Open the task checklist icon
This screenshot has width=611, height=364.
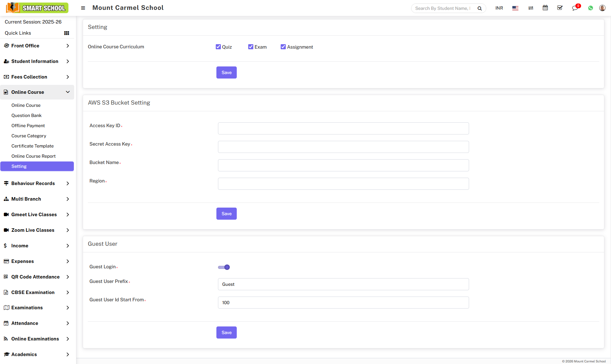coord(560,8)
